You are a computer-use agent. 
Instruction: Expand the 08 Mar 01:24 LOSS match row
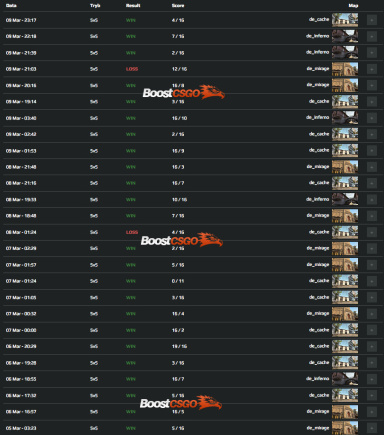click(372, 232)
